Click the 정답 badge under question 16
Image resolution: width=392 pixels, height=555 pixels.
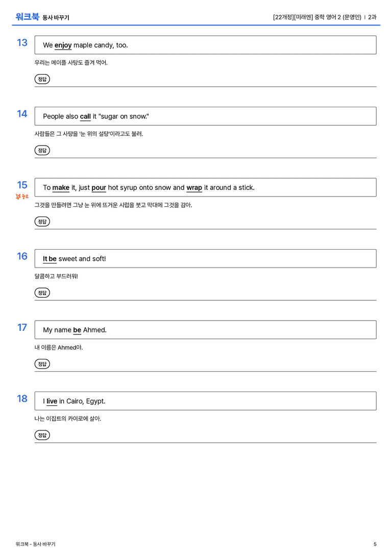tap(42, 293)
